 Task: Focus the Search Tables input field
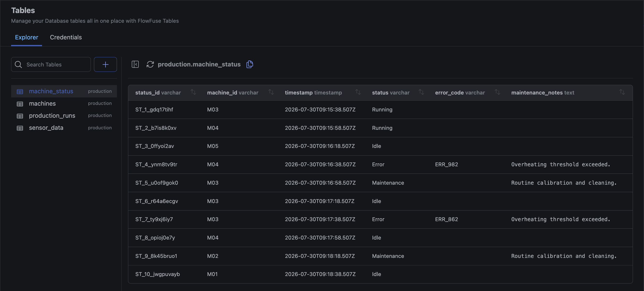[51, 65]
